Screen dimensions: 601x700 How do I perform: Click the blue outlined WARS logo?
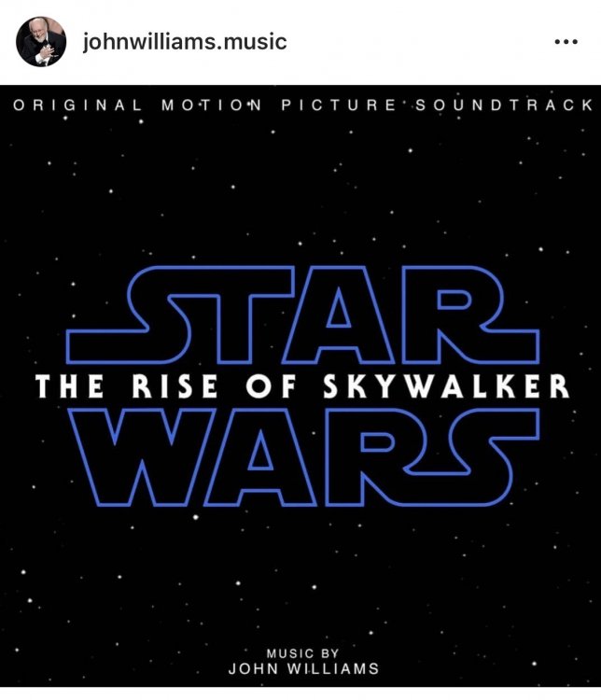[303, 456]
